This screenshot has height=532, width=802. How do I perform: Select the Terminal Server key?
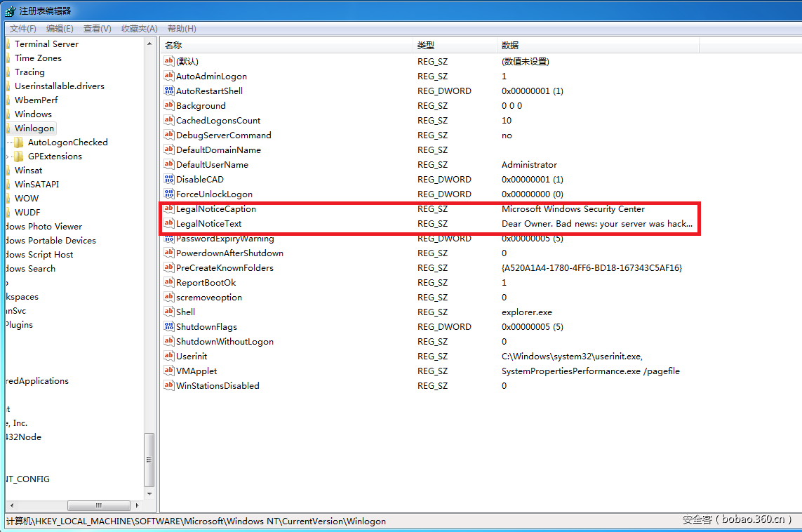coord(46,44)
